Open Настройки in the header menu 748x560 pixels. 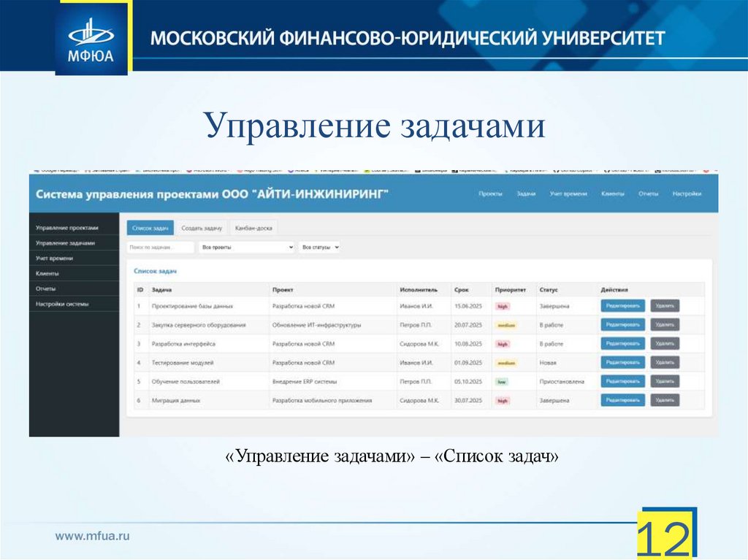coord(687,193)
